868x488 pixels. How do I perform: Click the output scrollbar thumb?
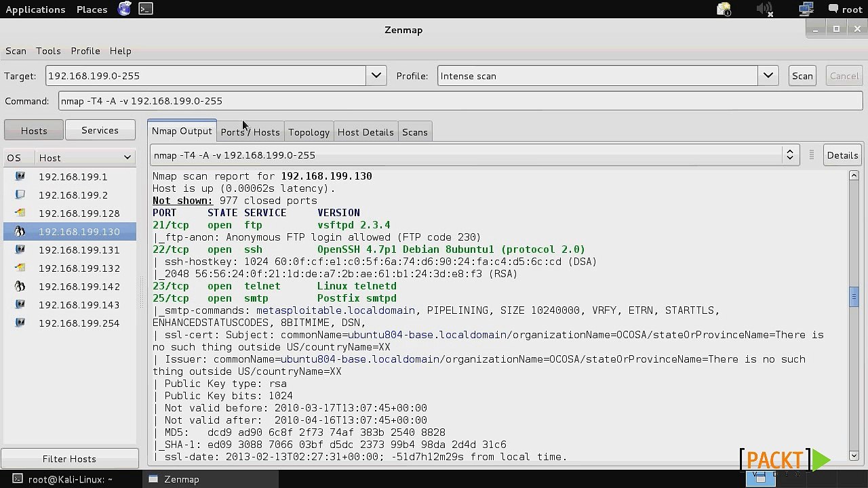(x=854, y=297)
